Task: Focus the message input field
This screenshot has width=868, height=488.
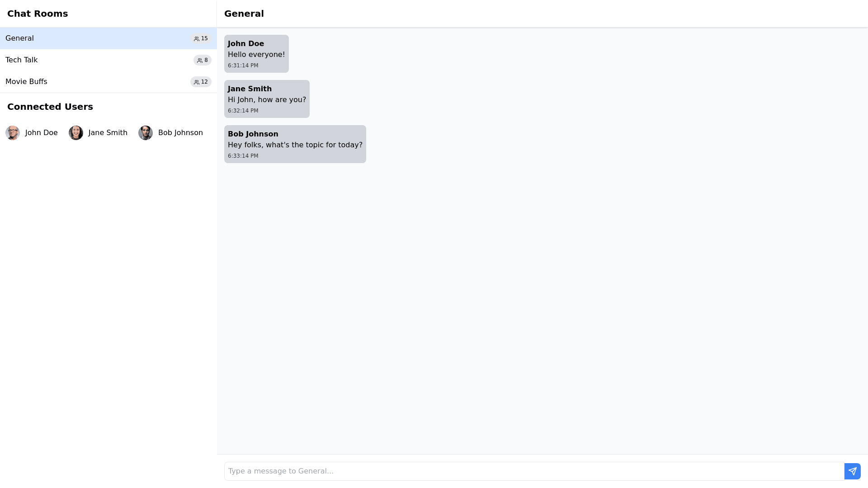Action: 533,471
